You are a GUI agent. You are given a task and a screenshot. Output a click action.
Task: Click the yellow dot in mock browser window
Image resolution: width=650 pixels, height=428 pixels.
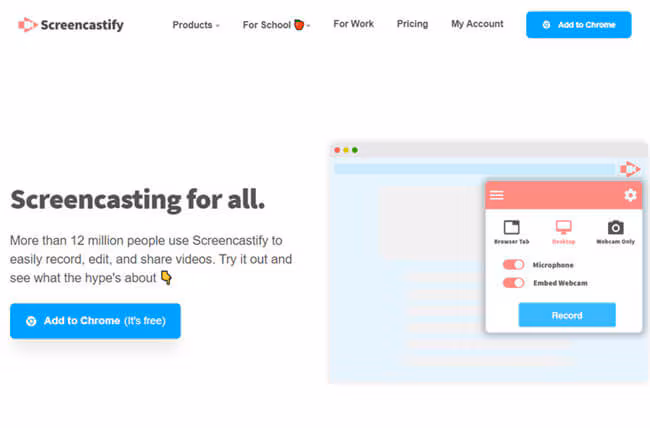pyautogui.click(x=346, y=150)
